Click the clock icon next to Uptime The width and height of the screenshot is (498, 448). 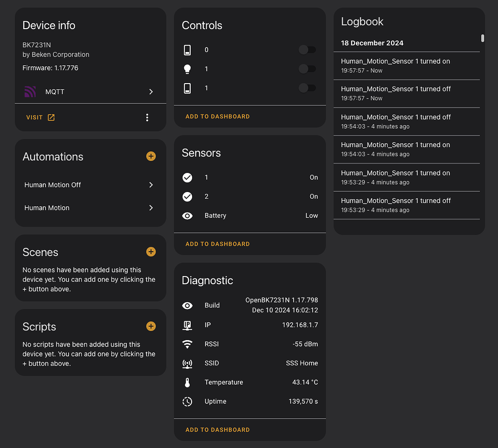click(187, 401)
